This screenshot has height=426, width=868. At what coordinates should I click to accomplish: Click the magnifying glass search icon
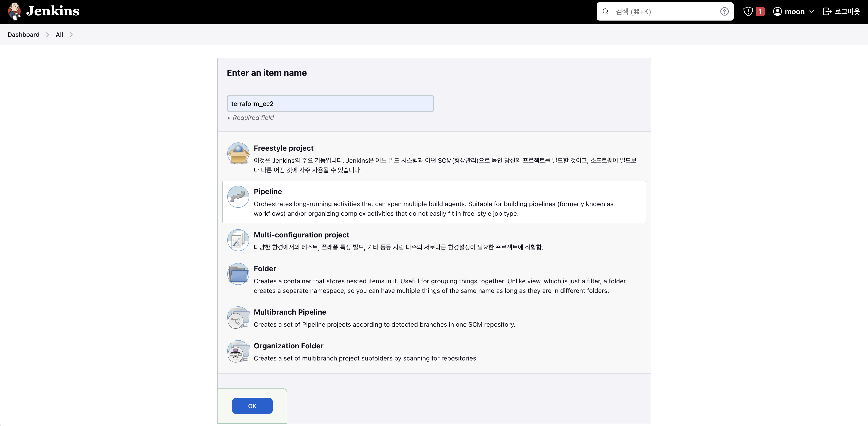pyautogui.click(x=606, y=11)
